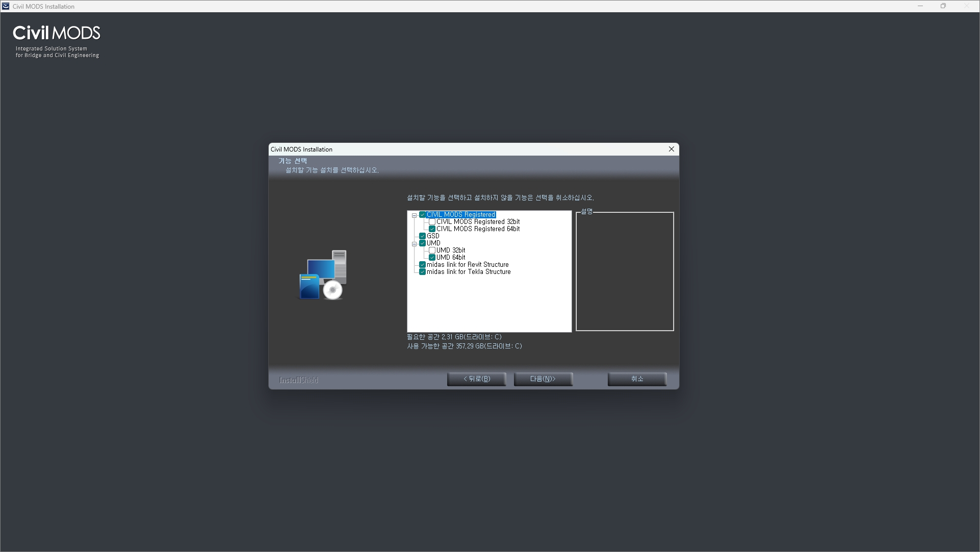Uncheck CIVIL MODS Registered 64bit
980x552 pixels.
432,229
